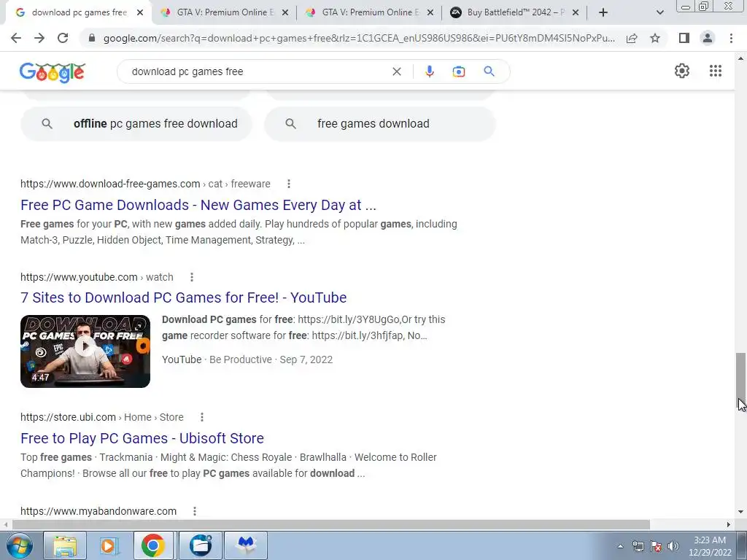
Task: Click the horizontal scrollbar thumb
Action: point(331,524)
